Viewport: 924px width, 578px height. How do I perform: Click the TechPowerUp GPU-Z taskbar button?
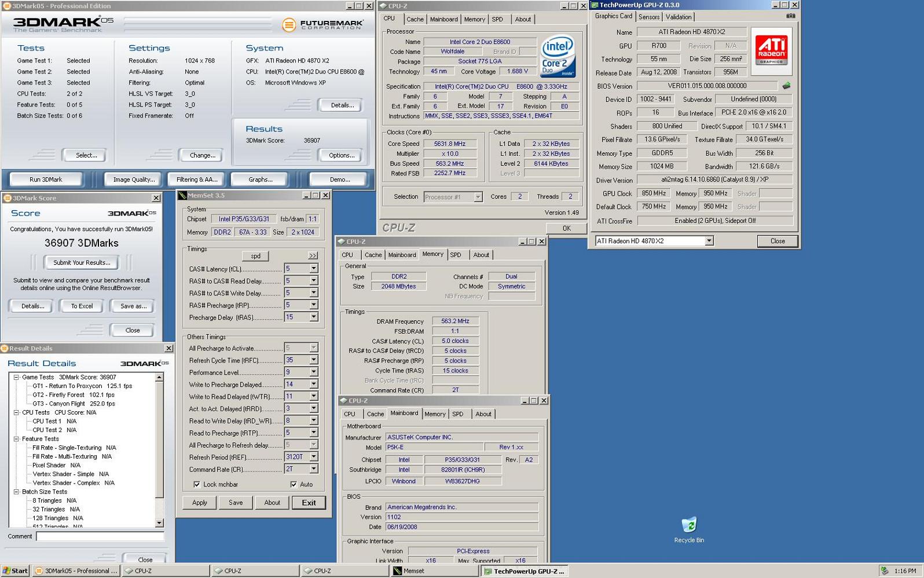pos(525,571)
